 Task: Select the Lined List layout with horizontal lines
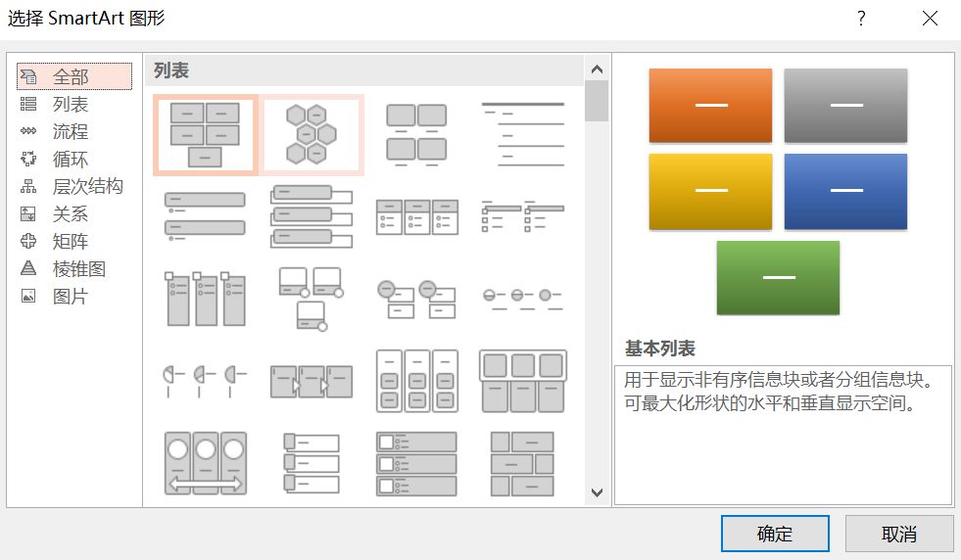tap(523, 135)
